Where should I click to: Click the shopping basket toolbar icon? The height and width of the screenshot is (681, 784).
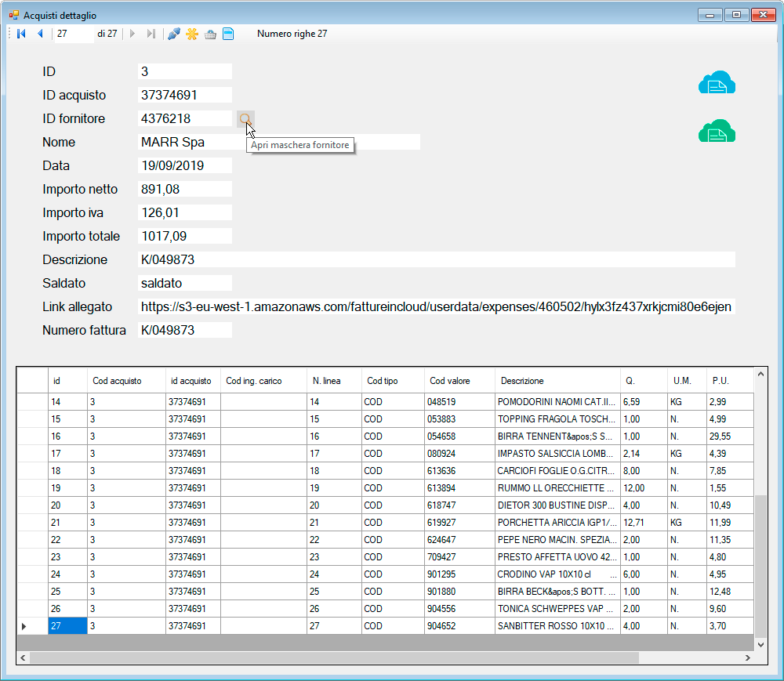[x=210, y=34]
